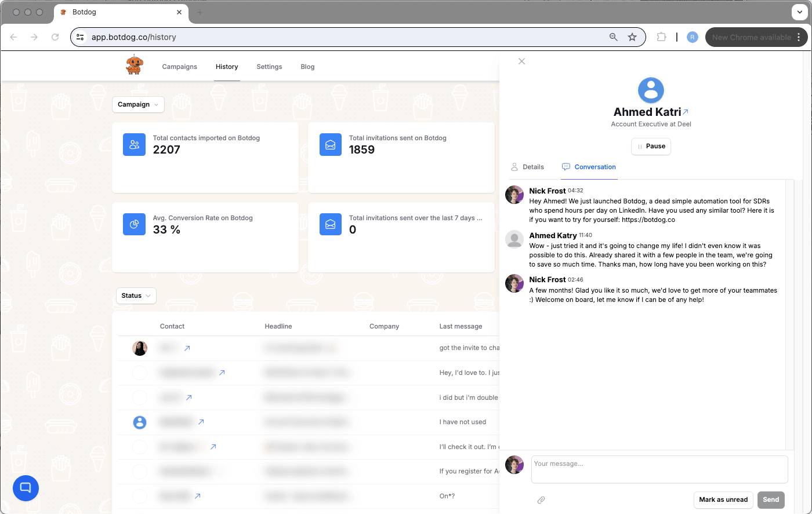Image resolution: width=812 pixels, height=514 pixels.
Task: Pause the conversation with Ahmed Katri
Action: coord(651,146)
